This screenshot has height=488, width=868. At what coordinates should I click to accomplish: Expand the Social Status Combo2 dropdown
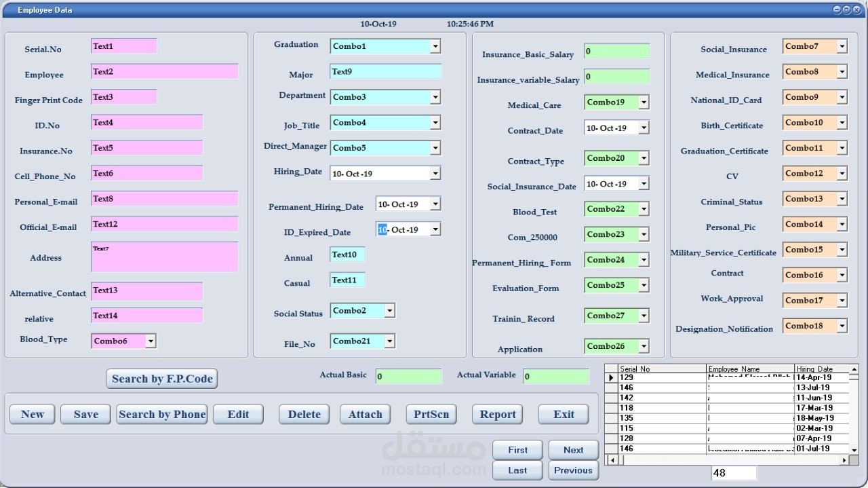pos(389,311)
